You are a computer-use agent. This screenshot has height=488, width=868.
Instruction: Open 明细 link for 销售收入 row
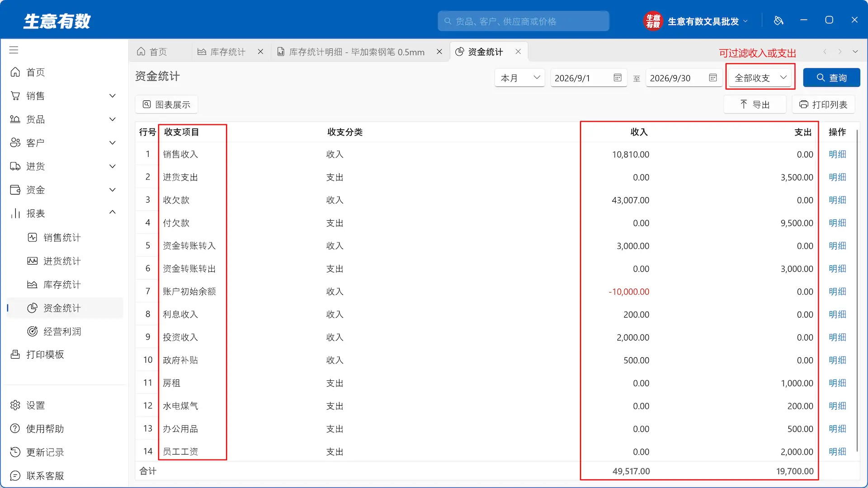click(837, 154)
